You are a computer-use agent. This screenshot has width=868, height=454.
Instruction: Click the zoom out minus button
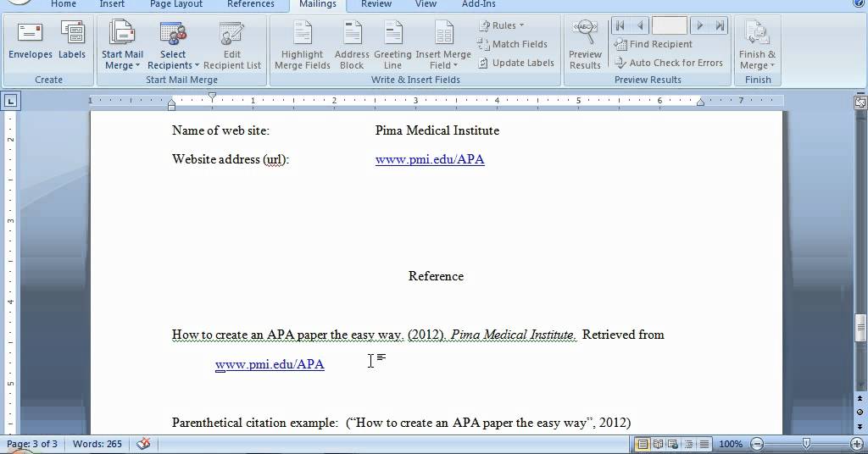click(x=757, y=444)
